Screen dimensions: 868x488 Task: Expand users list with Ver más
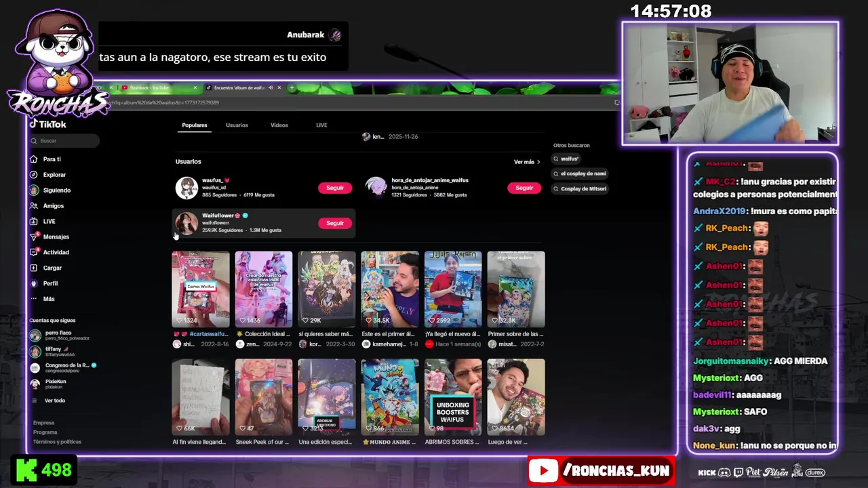click(527, 162)
